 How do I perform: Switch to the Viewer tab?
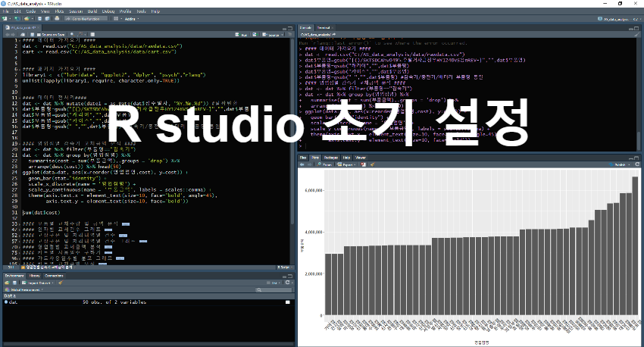coord(360,158)
